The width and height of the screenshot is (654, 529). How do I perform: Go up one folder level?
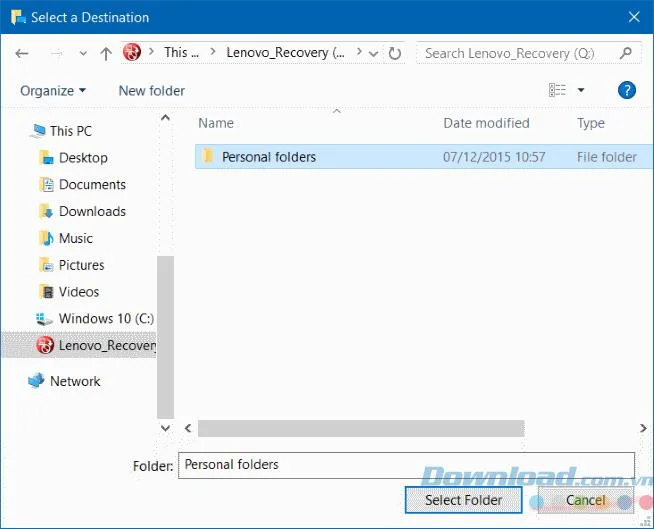click(x=106, y=53)
